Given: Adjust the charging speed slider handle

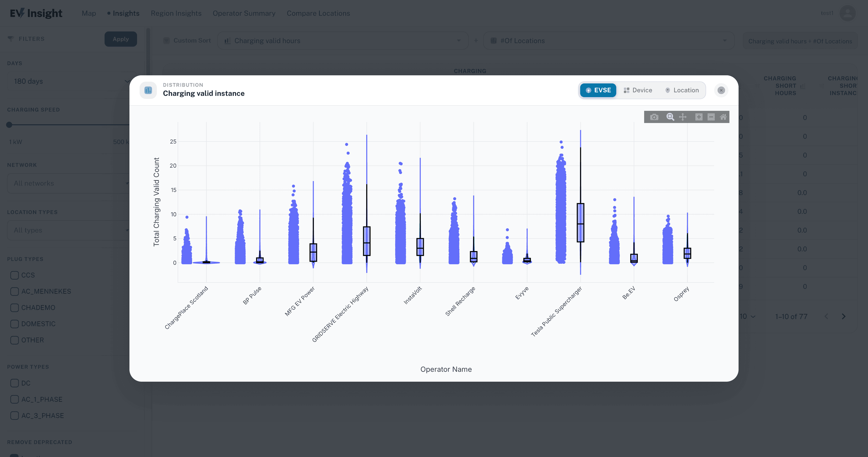Looking at the screenshot, I should [9, 125].
